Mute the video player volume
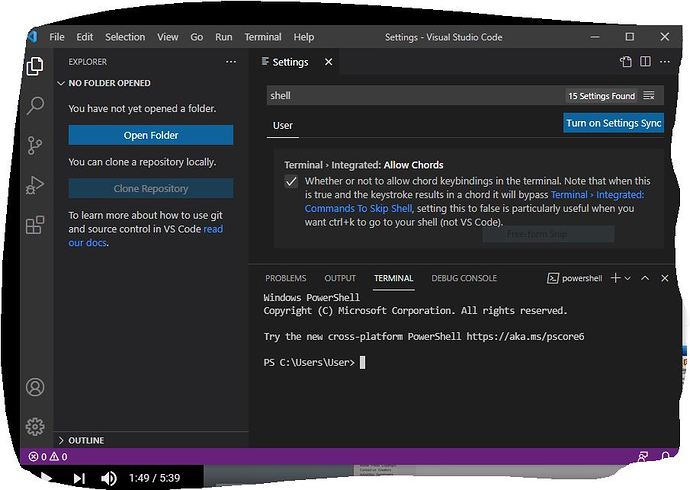The width and height of the screenshot is (690, 490). [109, 478]
